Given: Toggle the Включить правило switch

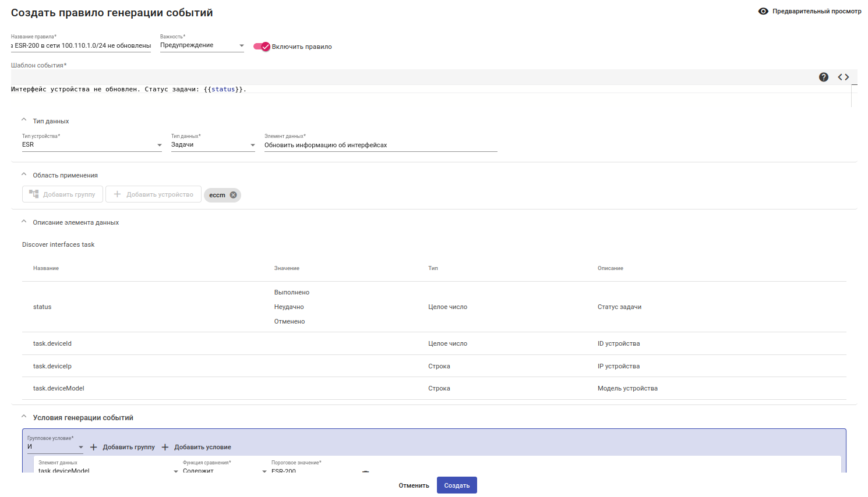Looking at the screenshot, I should point(262,47).
